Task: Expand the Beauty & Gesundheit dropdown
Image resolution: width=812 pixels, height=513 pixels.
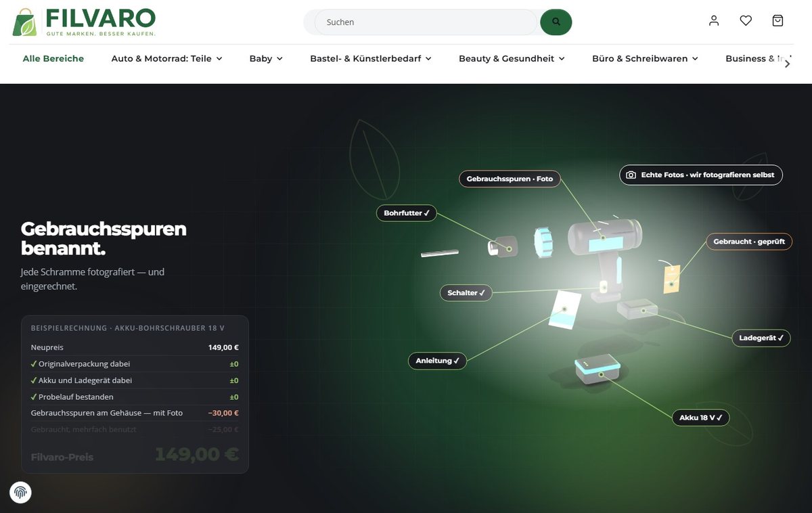Action: [x=512, y=59]
